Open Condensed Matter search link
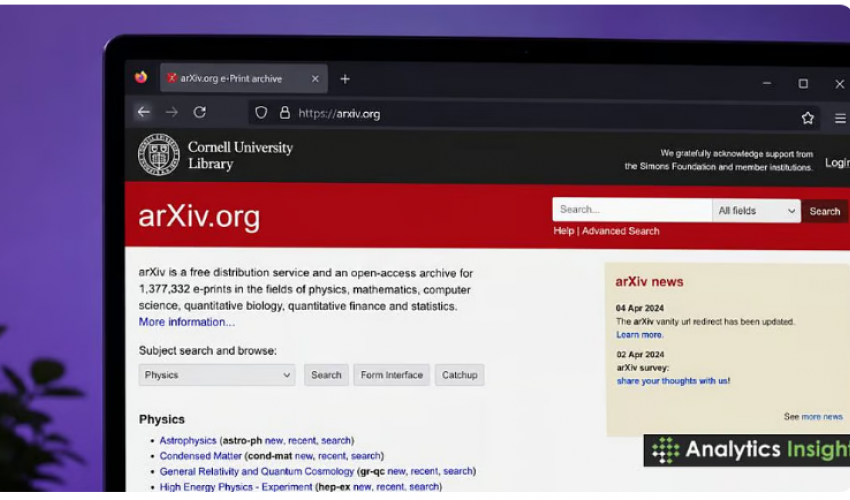850x500 pixels. coord(365,456)
